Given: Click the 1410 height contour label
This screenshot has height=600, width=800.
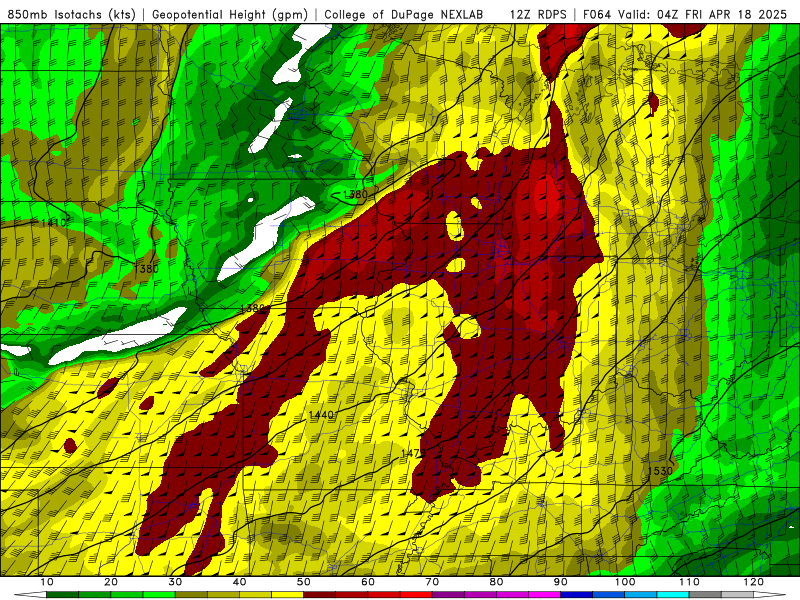Looking at the screenshot, I should point(54,222).
